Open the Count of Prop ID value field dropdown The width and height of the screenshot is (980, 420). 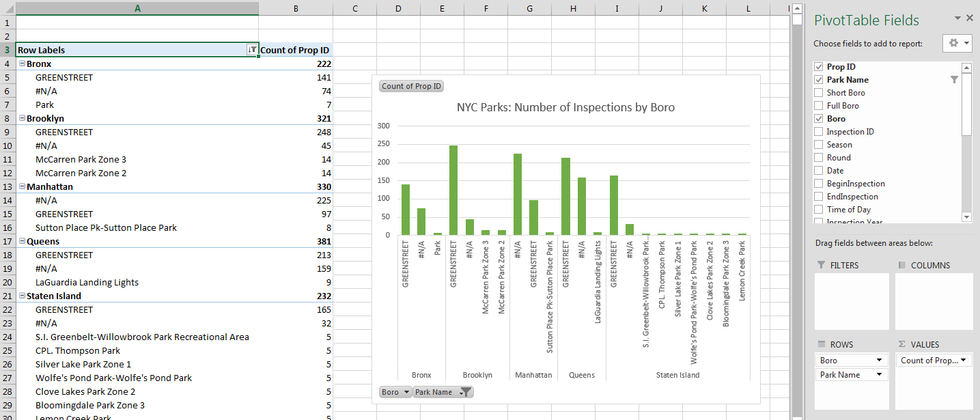[964, 361]
